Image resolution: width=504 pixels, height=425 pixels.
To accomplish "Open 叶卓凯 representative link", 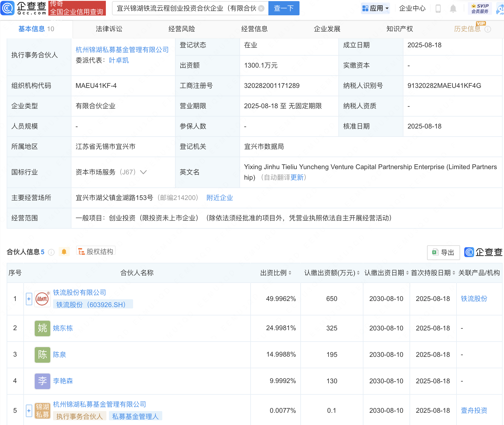I will tap(119, 60).
